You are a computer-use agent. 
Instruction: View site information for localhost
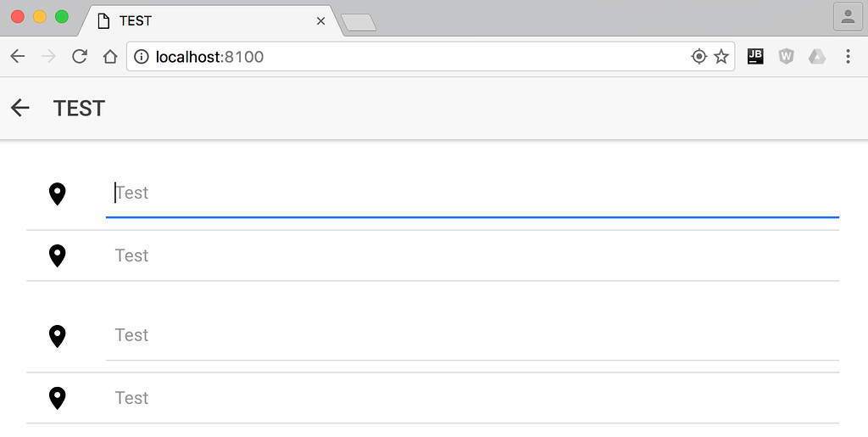(142, 57)
